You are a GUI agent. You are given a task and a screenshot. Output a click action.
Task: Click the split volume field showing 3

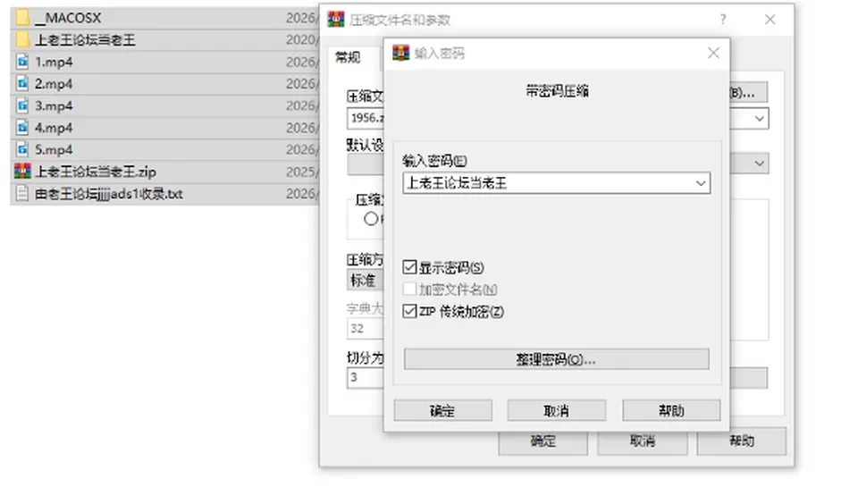(x=366, y=378)
